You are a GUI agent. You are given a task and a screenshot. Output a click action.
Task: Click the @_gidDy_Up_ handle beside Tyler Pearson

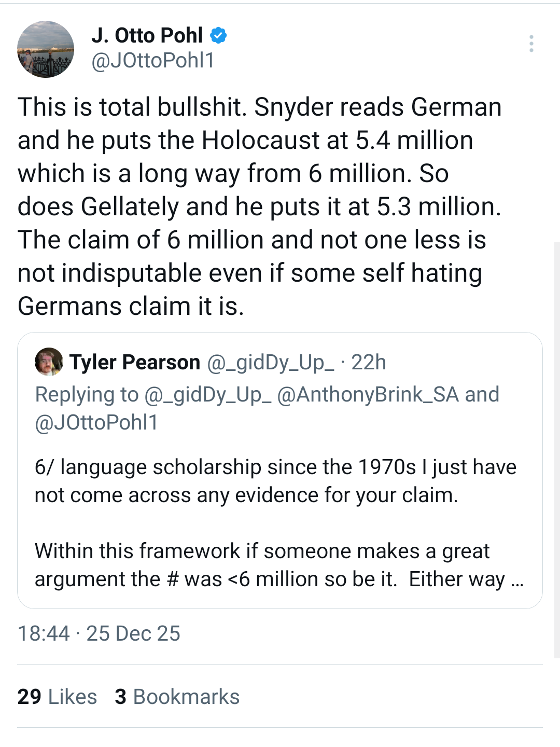[x=271, y=362]
